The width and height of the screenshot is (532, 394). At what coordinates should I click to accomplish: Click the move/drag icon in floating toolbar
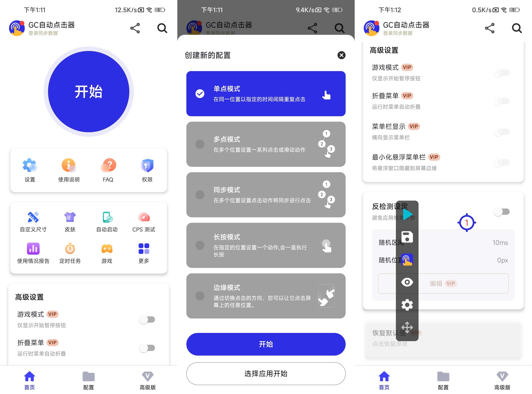(407, 327)
